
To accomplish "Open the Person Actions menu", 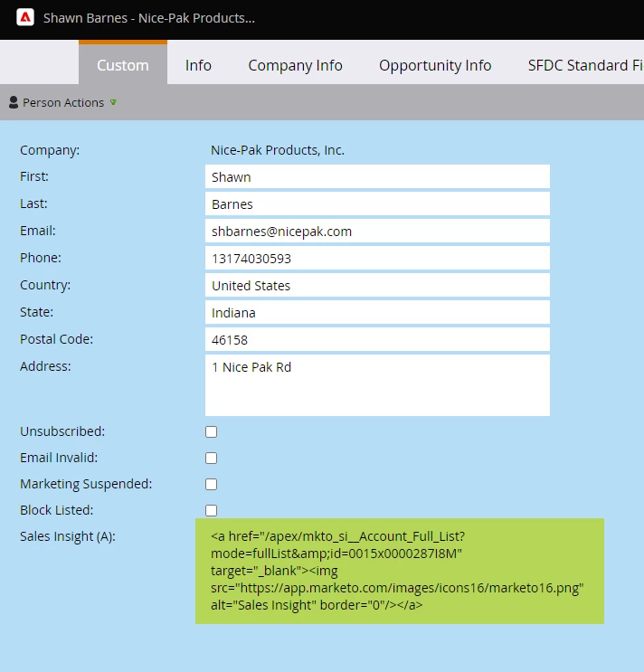I will click(x=63, y=102).
